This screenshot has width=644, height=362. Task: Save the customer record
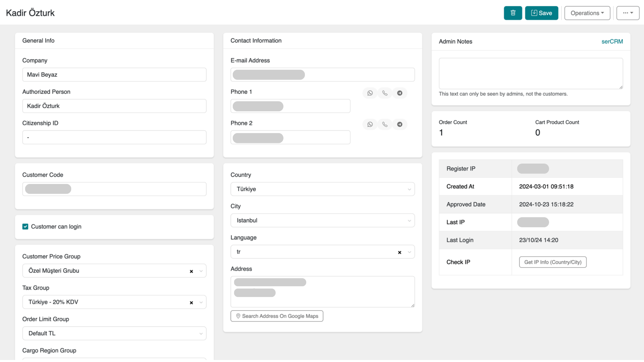[541, 13]
